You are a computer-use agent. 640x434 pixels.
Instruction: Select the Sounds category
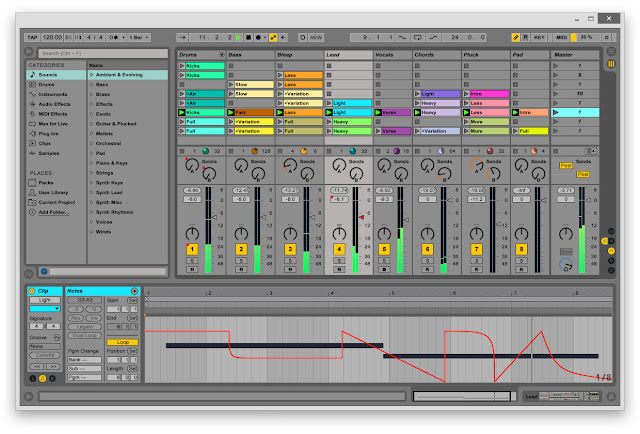click(56, 75)
